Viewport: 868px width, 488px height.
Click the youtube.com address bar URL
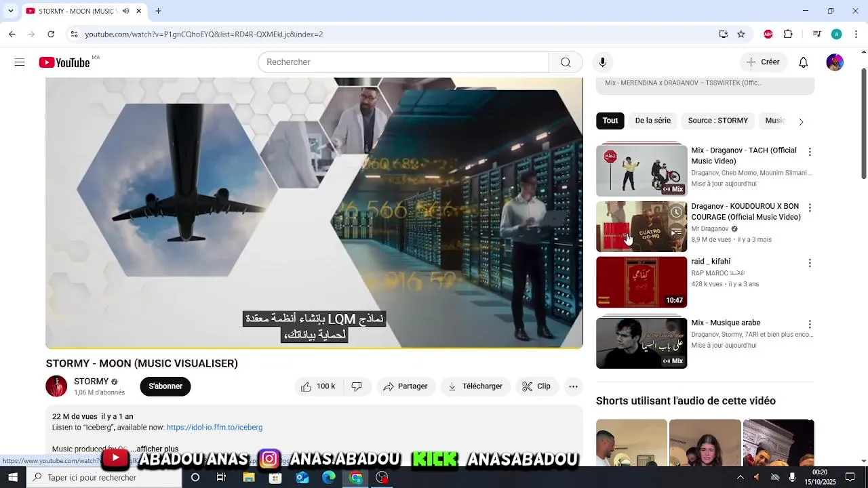pyautogui.click(x=203, y=34)
